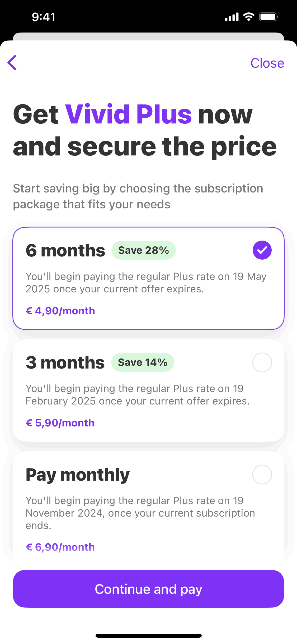
Task: Tap the cellular signal bars icon
Action: (x=231, y=16)
